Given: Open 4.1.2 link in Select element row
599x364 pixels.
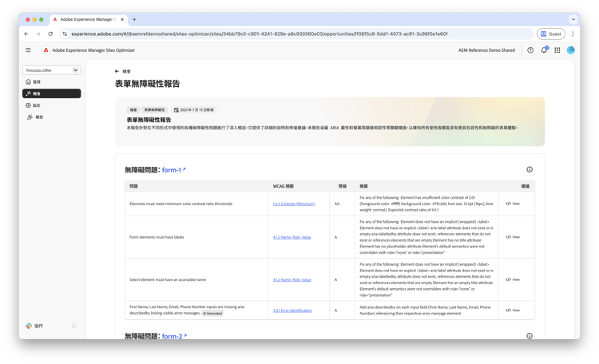Looking at the screenshot, I should point(292,280).
